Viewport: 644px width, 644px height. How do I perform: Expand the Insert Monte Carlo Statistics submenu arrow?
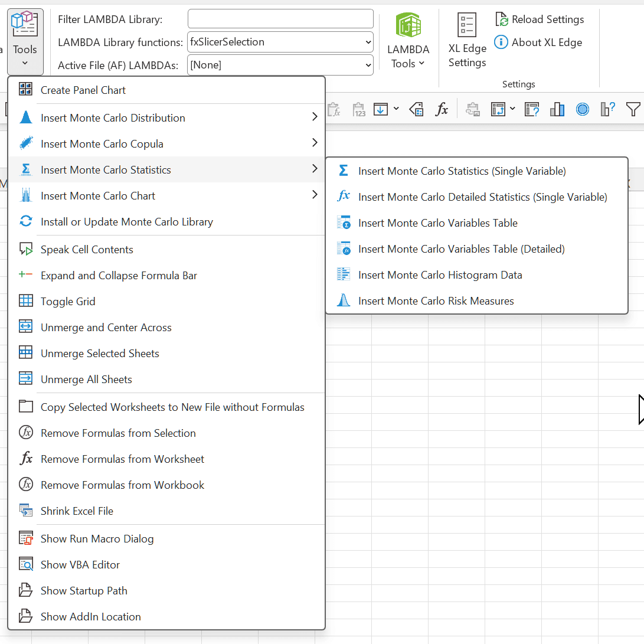coord(315,169)
